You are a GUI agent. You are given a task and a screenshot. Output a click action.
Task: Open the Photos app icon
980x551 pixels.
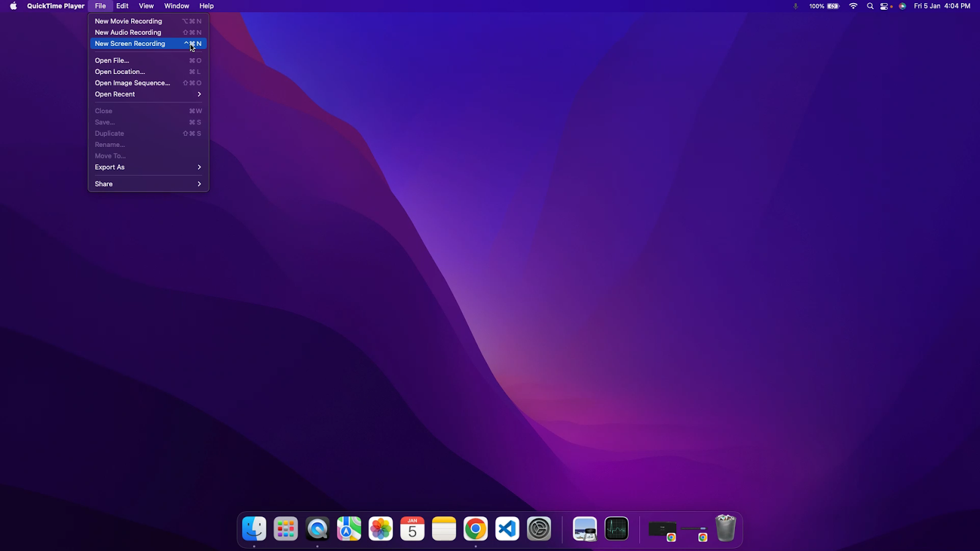pyautogui.click(x=380, y=528)
